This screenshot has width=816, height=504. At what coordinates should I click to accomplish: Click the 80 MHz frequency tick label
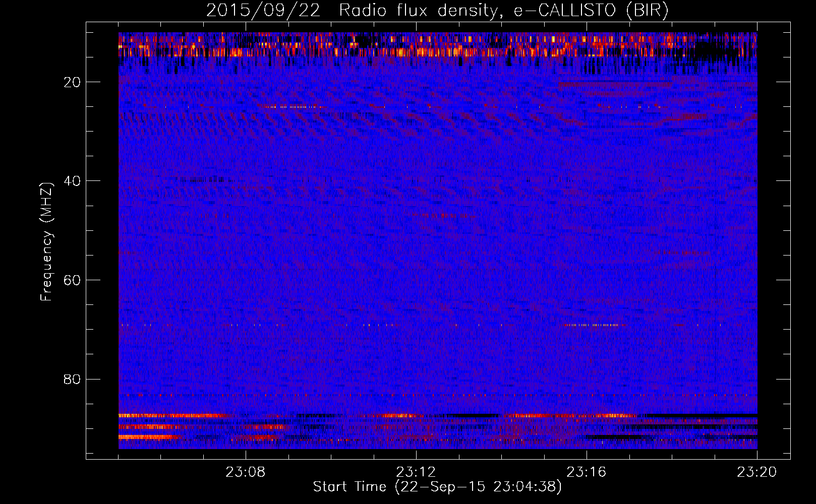[x=72, y=379]
